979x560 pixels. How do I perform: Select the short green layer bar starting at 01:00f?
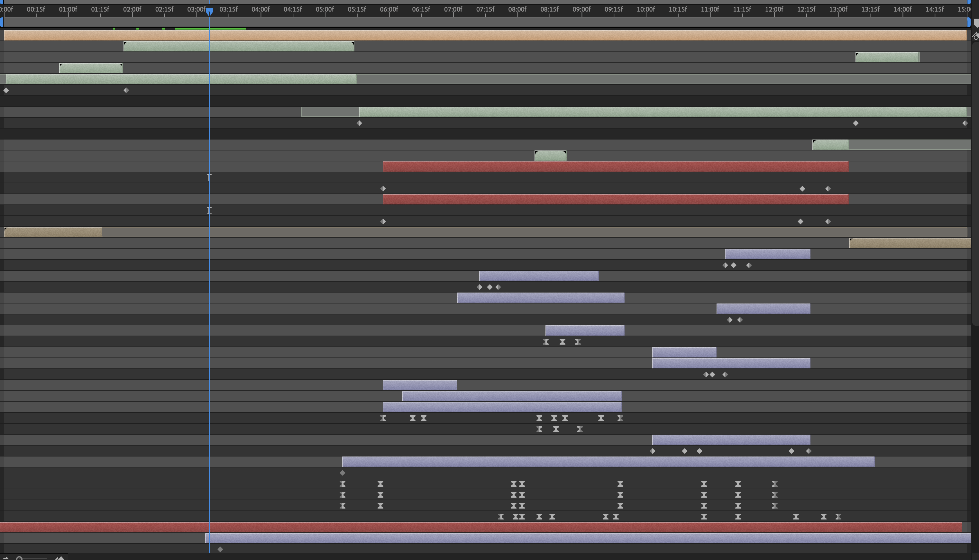pos(91,68)
